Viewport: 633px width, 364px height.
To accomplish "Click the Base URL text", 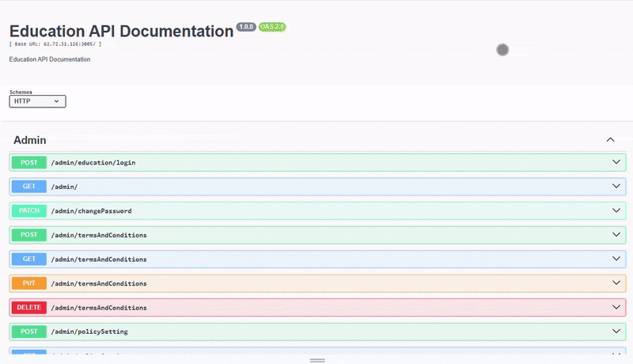I will pyautogui.click(x=55, y=44).
